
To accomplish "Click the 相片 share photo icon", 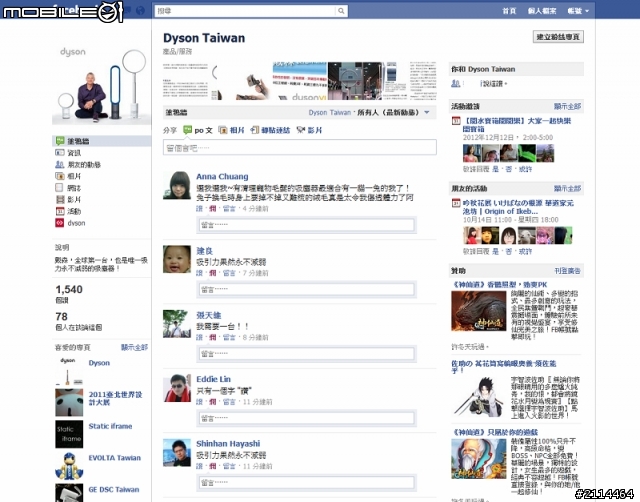I will click(x=222, y=130).
